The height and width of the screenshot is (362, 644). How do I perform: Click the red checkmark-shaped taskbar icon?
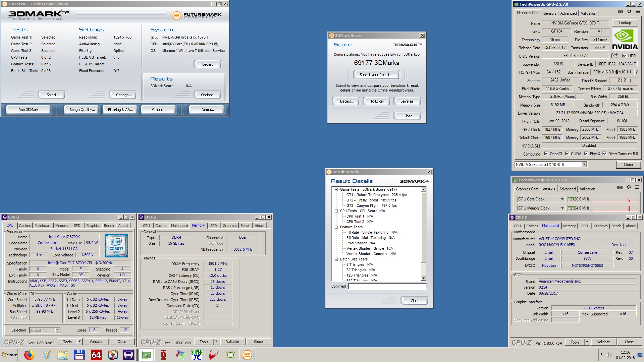(x=214, y=355)
